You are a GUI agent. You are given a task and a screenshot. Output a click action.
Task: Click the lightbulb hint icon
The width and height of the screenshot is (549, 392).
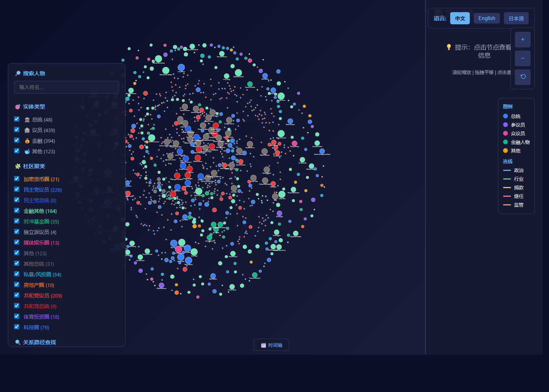click(x=449, y=47)
